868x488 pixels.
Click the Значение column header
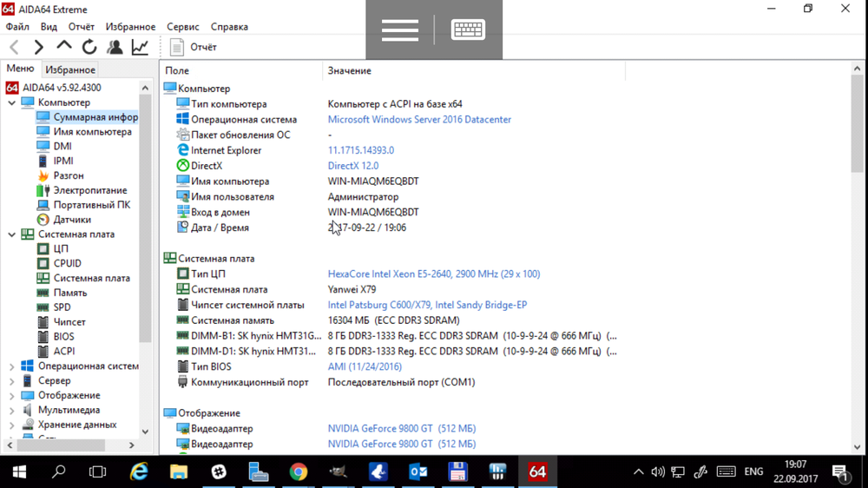[x=349, y=70]
